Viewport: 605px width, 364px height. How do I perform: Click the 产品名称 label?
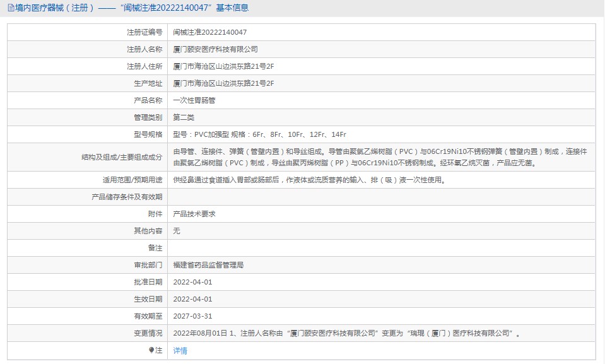pyautogui.click(x=148, y=100)
